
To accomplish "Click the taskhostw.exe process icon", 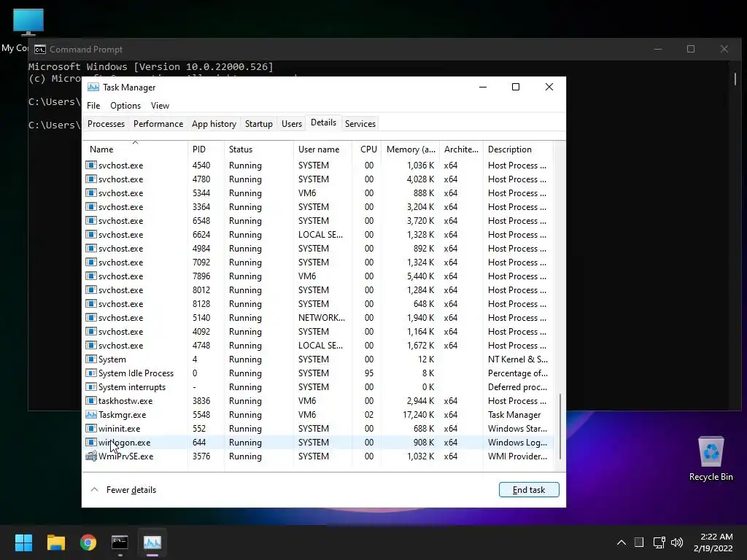I will 90,401.
